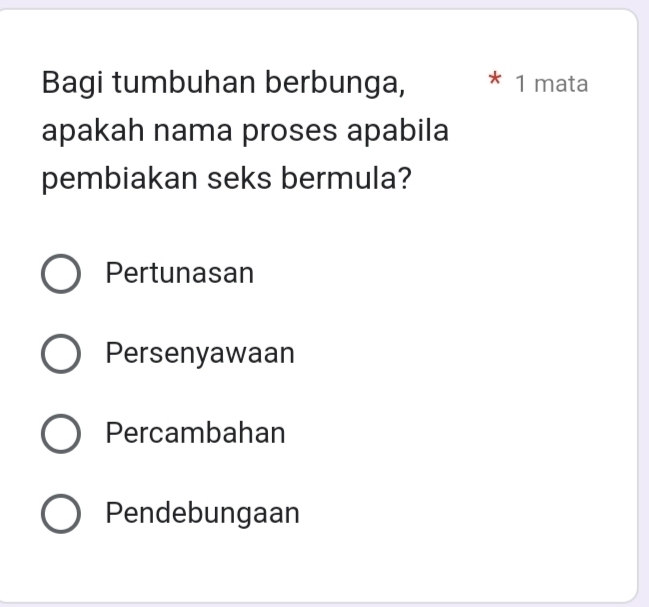Click the Percambahan answer label text
This screenshot has height=607, width=649.
pyautogui.click(x=196, y=433)
